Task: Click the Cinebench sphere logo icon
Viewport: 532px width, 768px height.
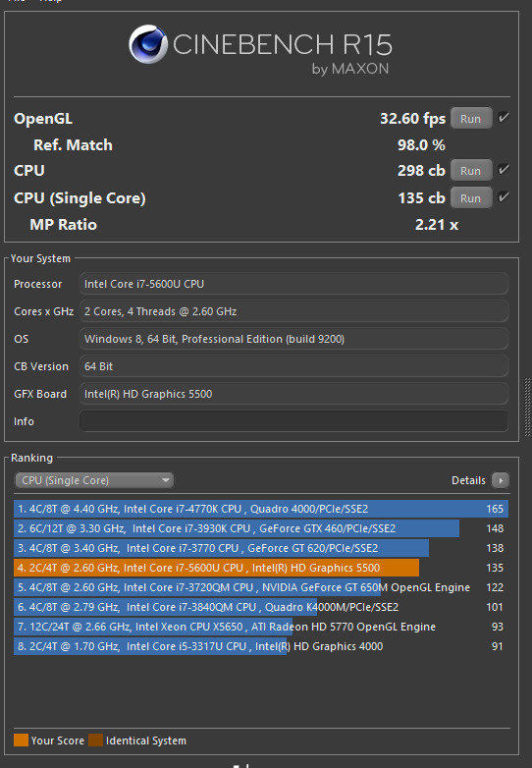Action: 148,44
